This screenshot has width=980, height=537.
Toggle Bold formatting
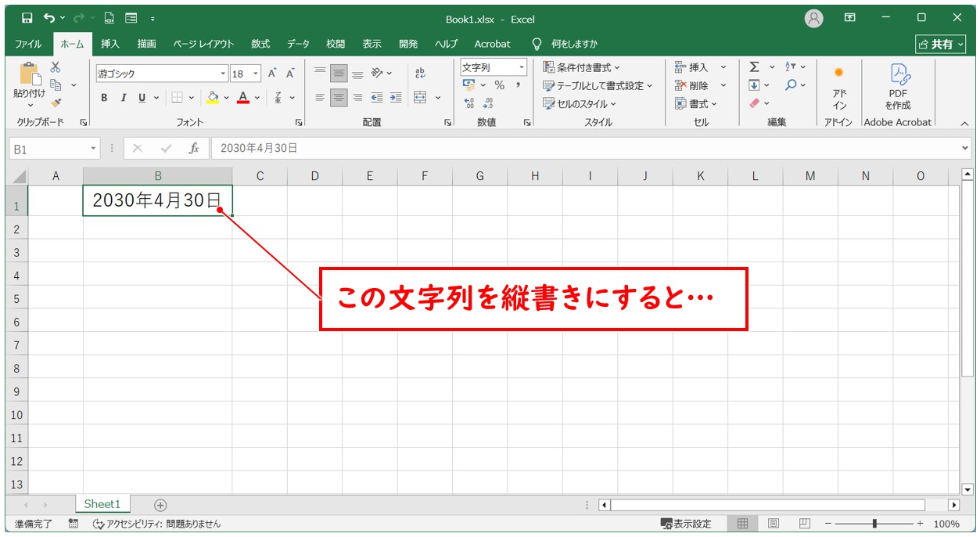(104, 98)
